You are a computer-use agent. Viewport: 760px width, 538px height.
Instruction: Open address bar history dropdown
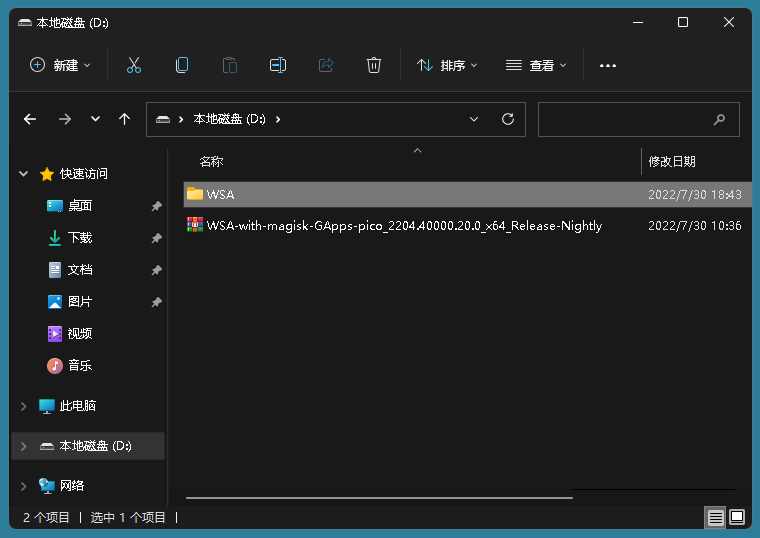coord(474,119)
